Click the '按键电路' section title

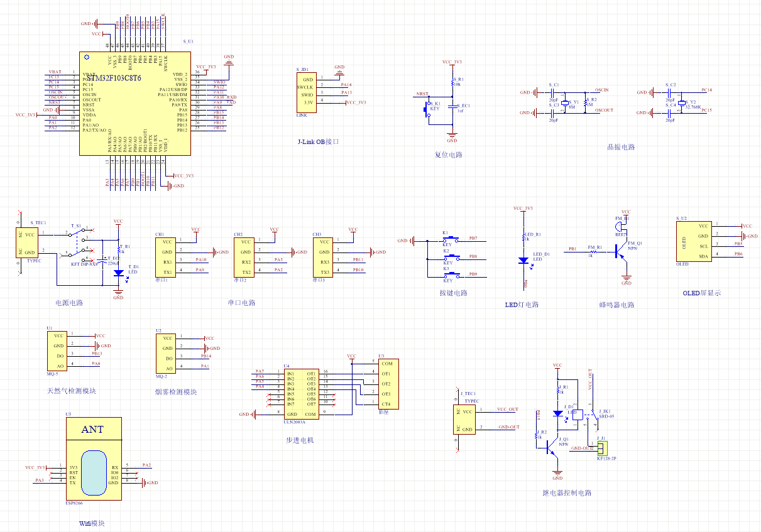[453, 293]
